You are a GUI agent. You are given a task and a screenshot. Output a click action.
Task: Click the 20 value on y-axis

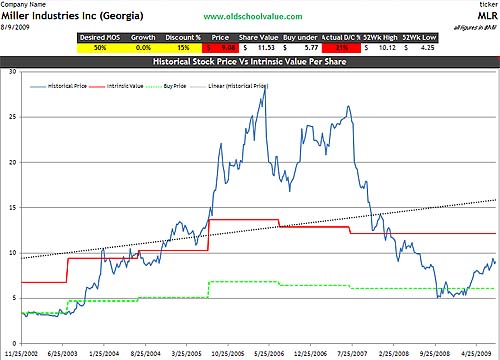pyautogui.click(x=12, y=162)
